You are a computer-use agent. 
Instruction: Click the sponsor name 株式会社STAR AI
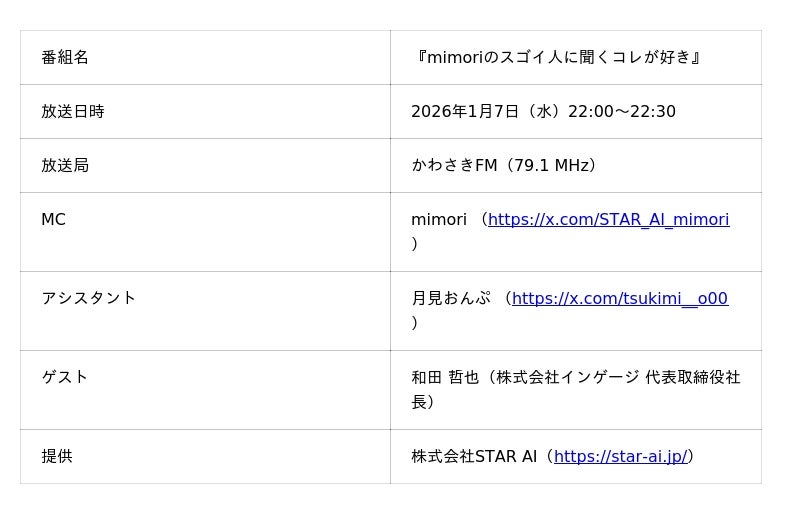474,457
